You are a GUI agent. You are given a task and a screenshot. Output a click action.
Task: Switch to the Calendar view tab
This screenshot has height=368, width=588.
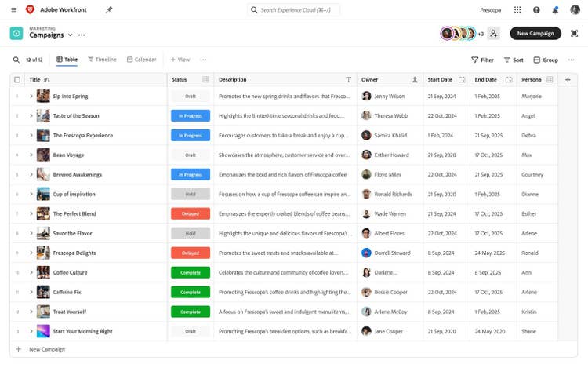[141, 60]
